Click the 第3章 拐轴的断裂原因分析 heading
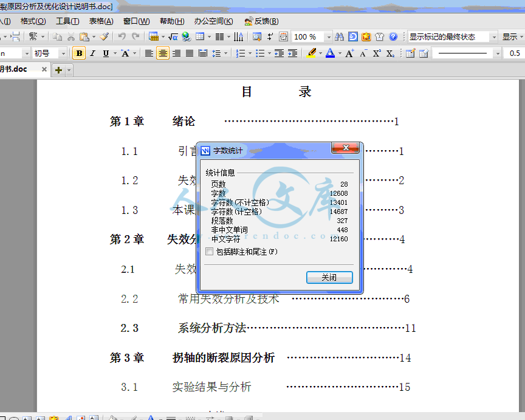 192,358
